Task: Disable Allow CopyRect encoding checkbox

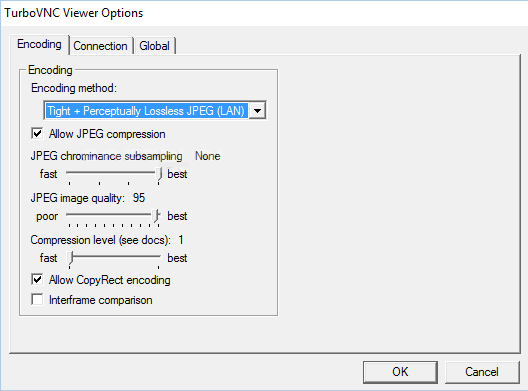Action: click(x=37, y=280)
